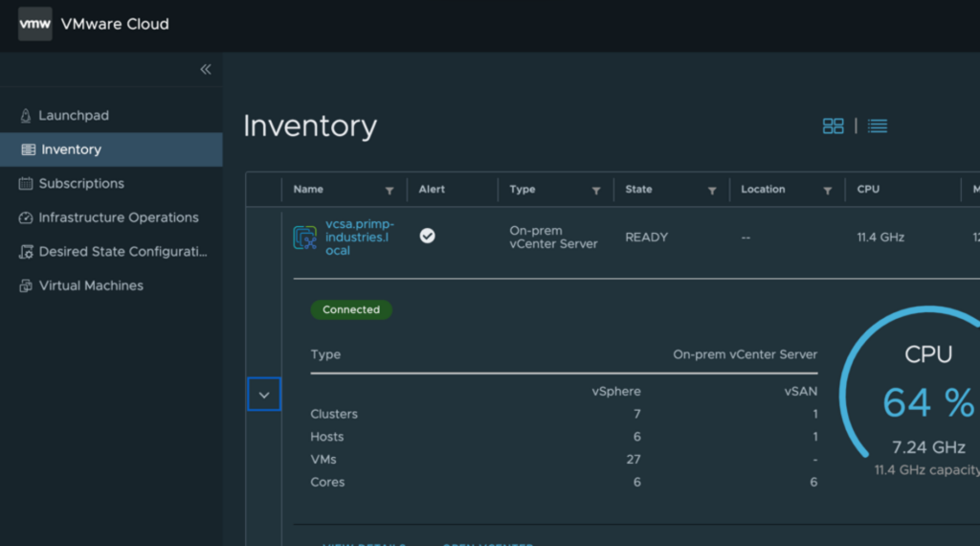Switch to list view

pos(878,126)
